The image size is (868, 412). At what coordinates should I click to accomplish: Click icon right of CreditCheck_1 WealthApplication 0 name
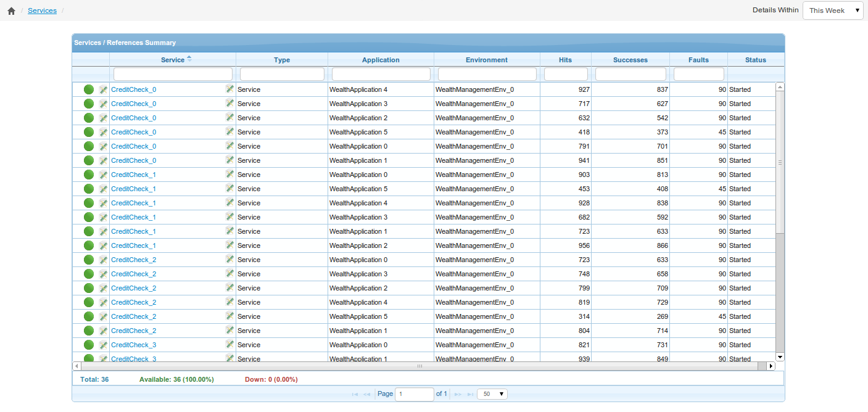229,174
